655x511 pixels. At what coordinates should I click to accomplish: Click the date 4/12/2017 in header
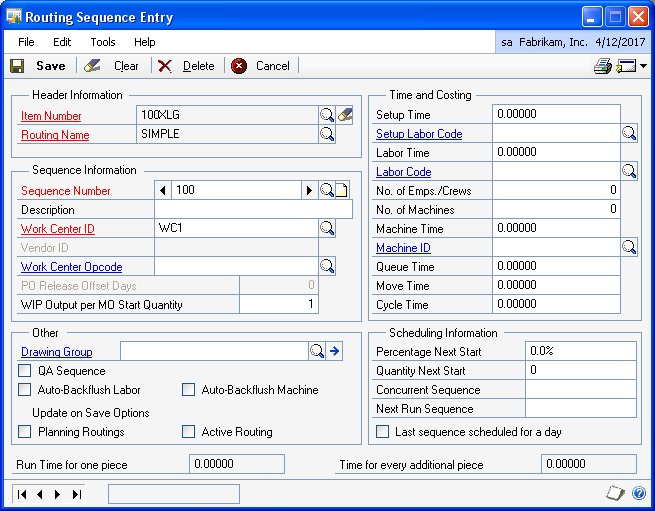point(620,42)
